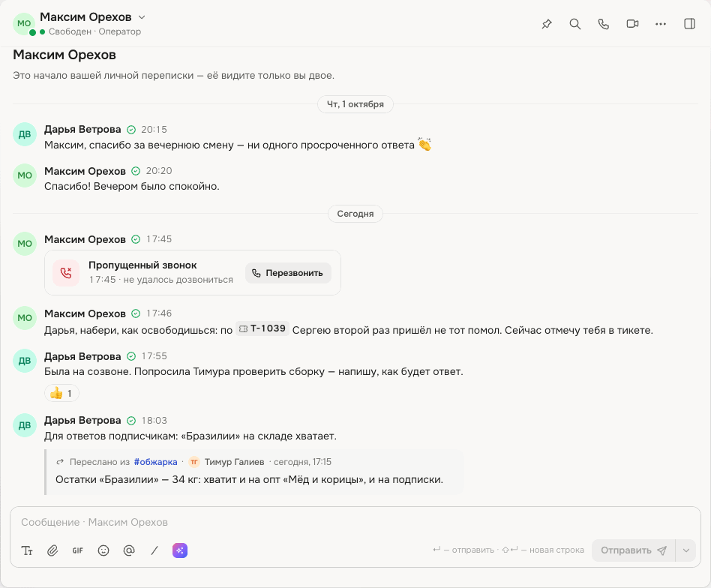Image resolution: width=711 pixels, height=588 pixels.
Task: Click the message "Спасибо! Вечером было спокойно."
Action: point(131,186)
